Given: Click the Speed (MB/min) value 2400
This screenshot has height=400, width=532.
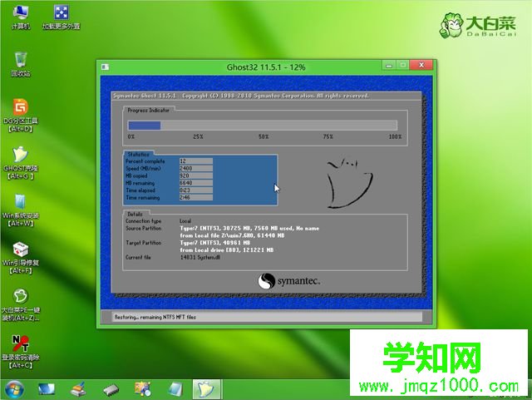Looking at the screenshot, I should (x=196, y=168).
